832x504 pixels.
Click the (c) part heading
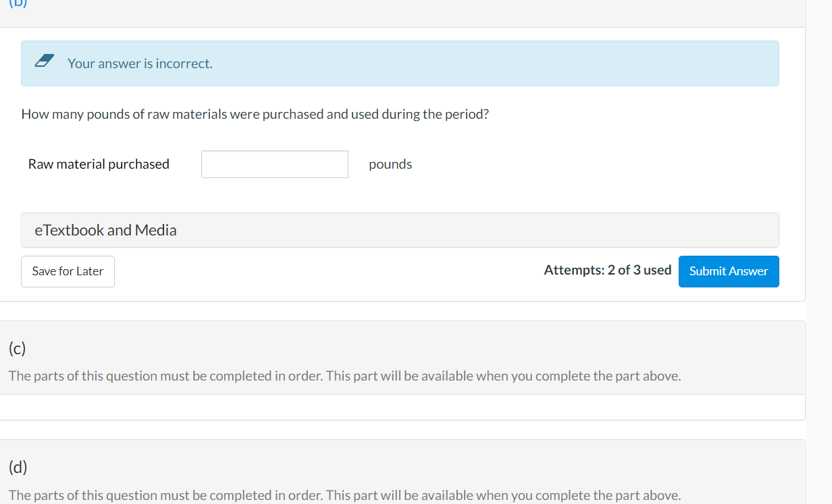pos(18,349)
